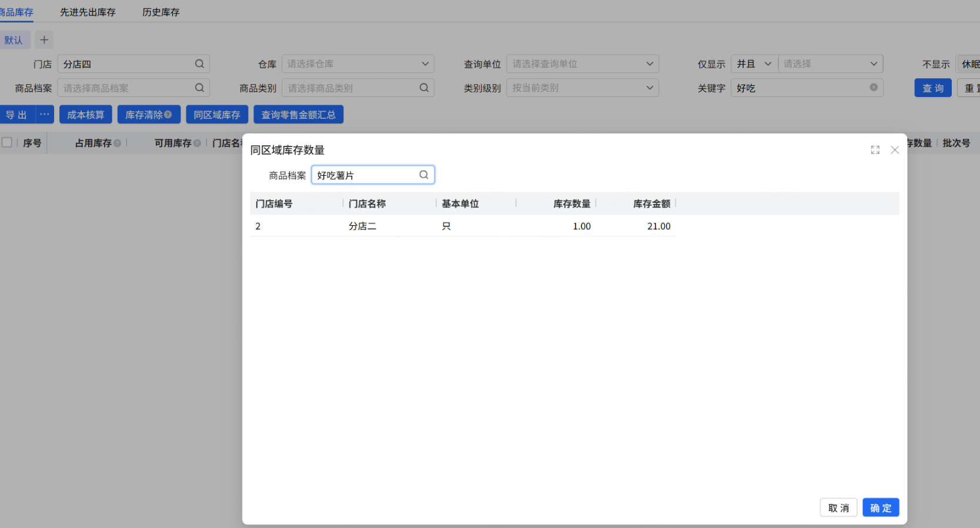The image size is (980, 528).
Task: Add a new view with plus icon
Action: click(44, 40)
